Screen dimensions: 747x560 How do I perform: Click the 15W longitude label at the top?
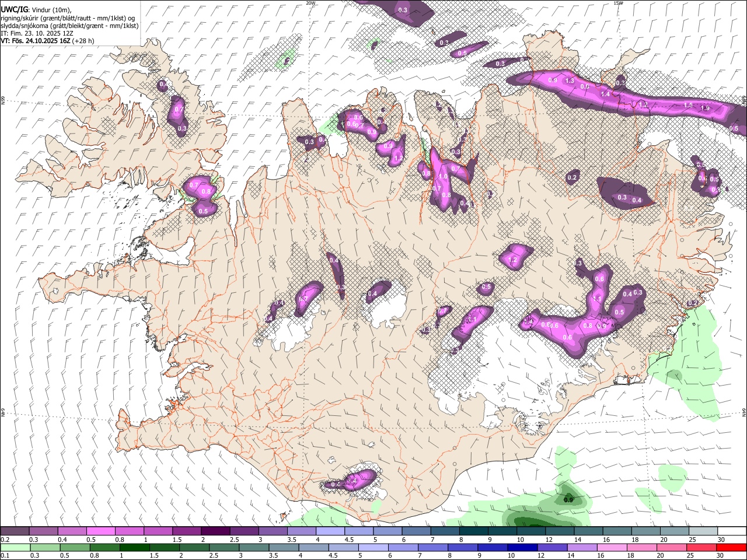(x=618, y=3)
